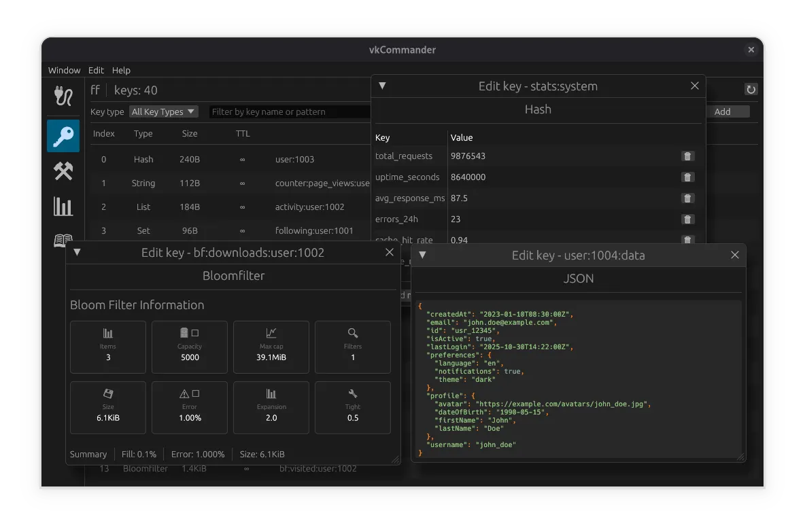Click the Size floppy disk icon
Viewport: 805px width, 532px height.
pyautogui.click(x=108, y=393)
